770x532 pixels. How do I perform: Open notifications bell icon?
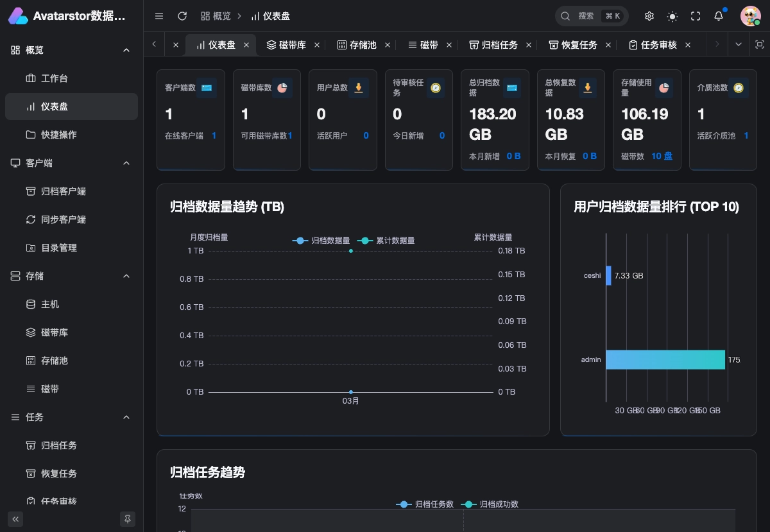click(719, 16)
